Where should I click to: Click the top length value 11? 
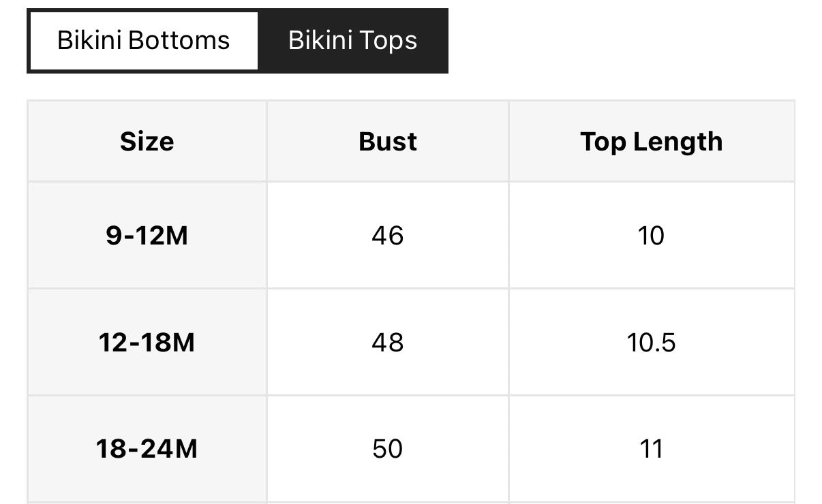pyautogui.click(x=651, y=449)
